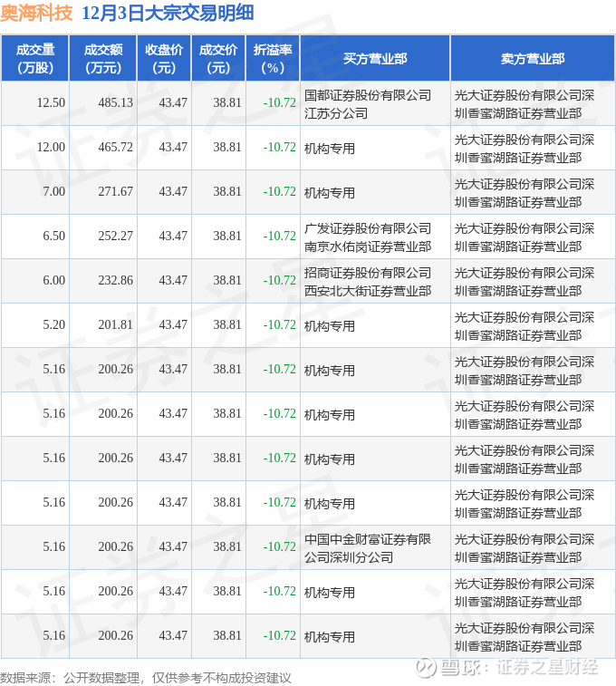Click 机构专用 in the 201.81 row

click(329, 326)
